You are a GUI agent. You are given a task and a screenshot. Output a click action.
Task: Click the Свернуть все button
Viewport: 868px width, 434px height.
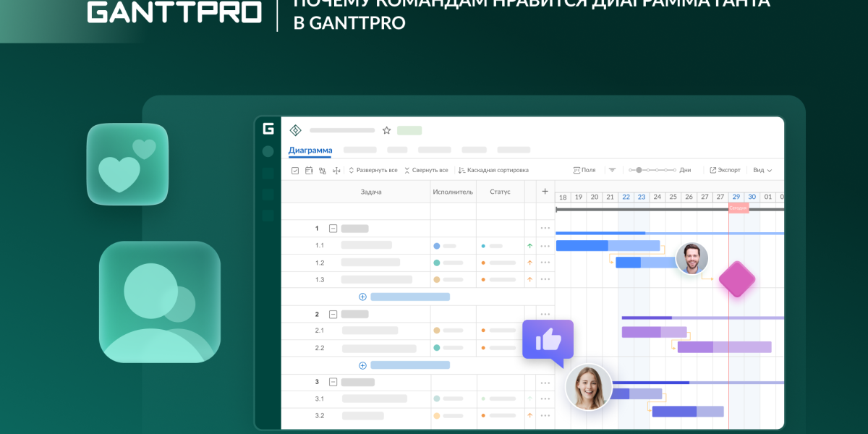428,170
